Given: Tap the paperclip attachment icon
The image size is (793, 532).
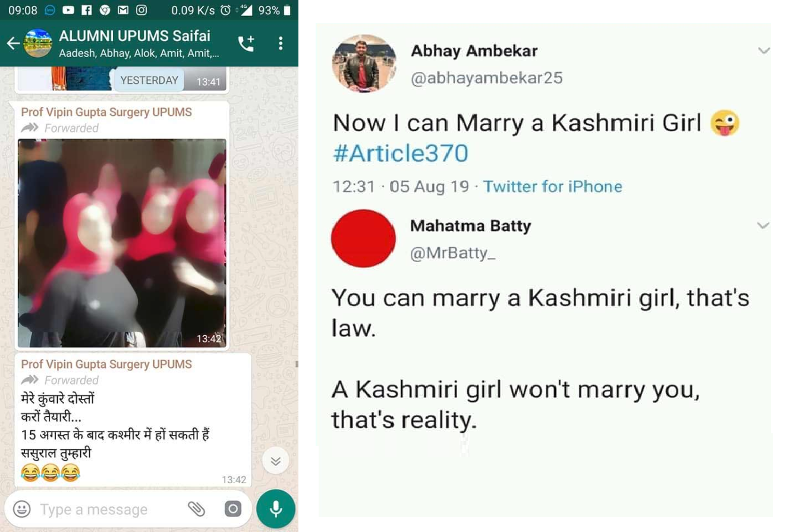Looking at the screenshot, I should [196, 509].
